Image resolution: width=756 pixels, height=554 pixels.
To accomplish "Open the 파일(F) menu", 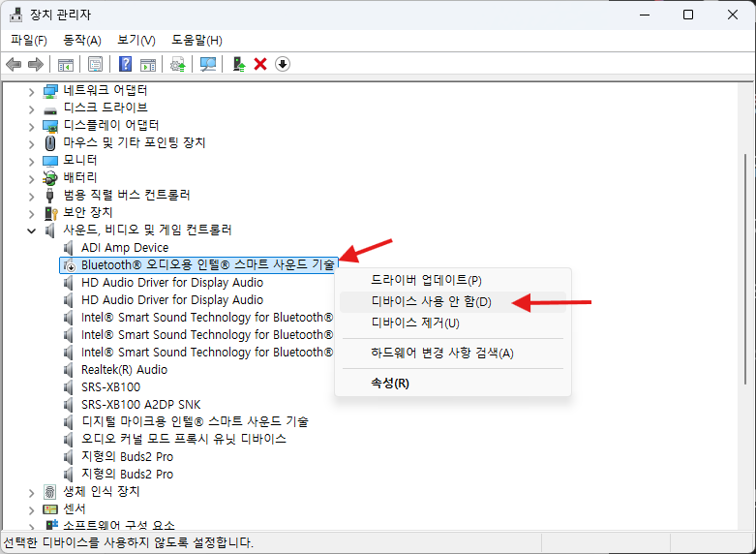I will (29, 40).
